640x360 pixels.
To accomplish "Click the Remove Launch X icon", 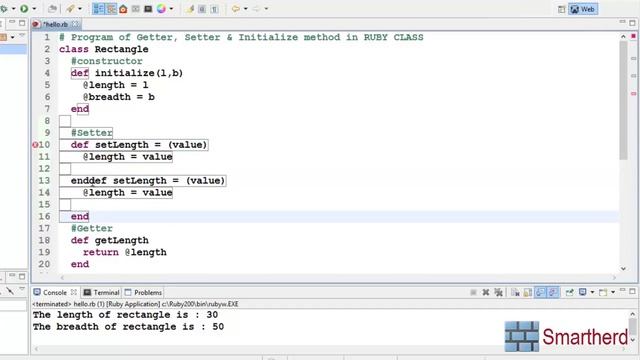I will [x=486, y=292].
